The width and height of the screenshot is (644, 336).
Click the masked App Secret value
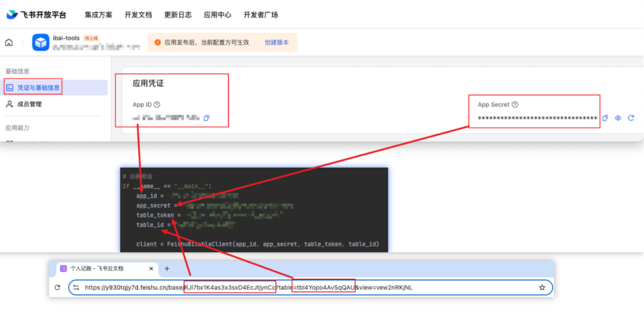click(537, 118)
